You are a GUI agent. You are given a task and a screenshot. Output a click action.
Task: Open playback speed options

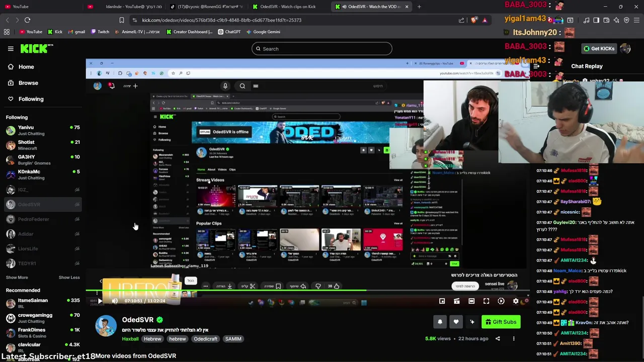[x=501, y=301]
